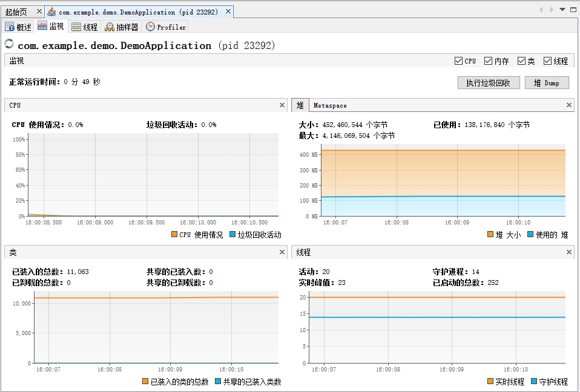Image resolution: width=580 pixels, height=392 pixels.
Task: Click the 使用的 堆 legend swatch
Action: (x=530, y=234)
